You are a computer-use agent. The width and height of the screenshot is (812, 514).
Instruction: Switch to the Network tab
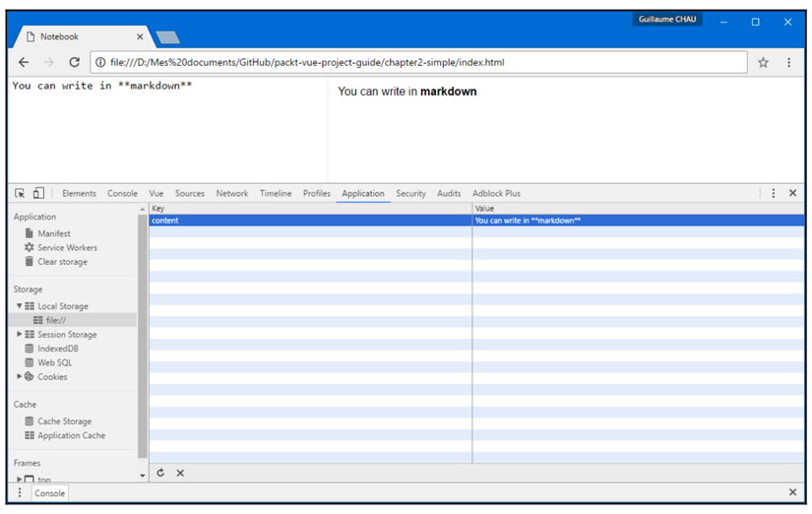point(232,193)
